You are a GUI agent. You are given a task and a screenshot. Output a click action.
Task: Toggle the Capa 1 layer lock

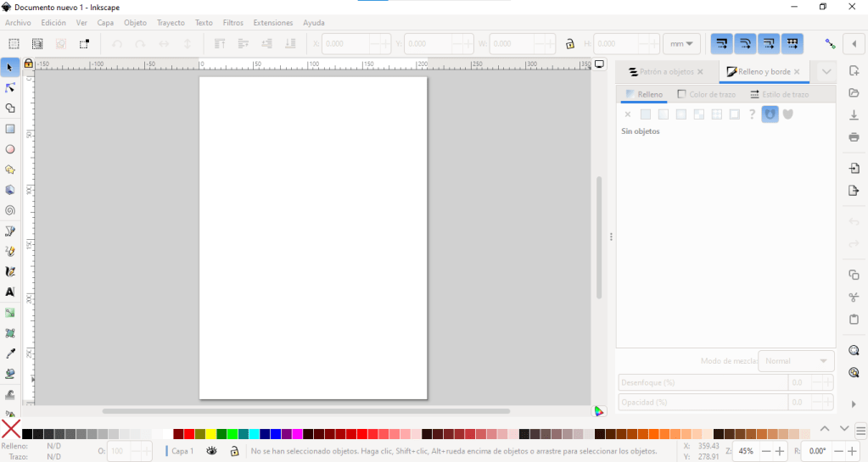234,451
